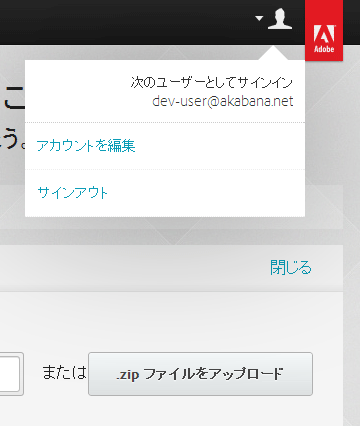
Task: Click the dev-user@akabana.net email address
Action: point(223,101)
